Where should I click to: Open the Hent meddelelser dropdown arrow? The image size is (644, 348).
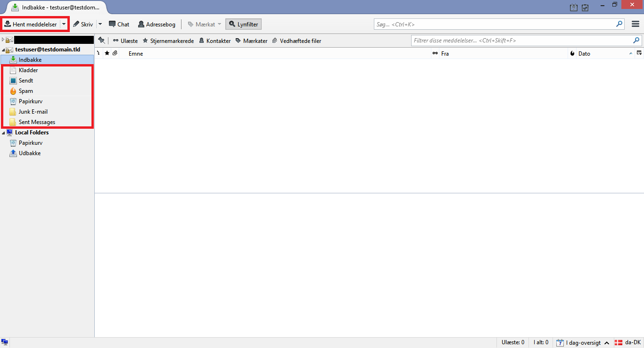(64, 24)
